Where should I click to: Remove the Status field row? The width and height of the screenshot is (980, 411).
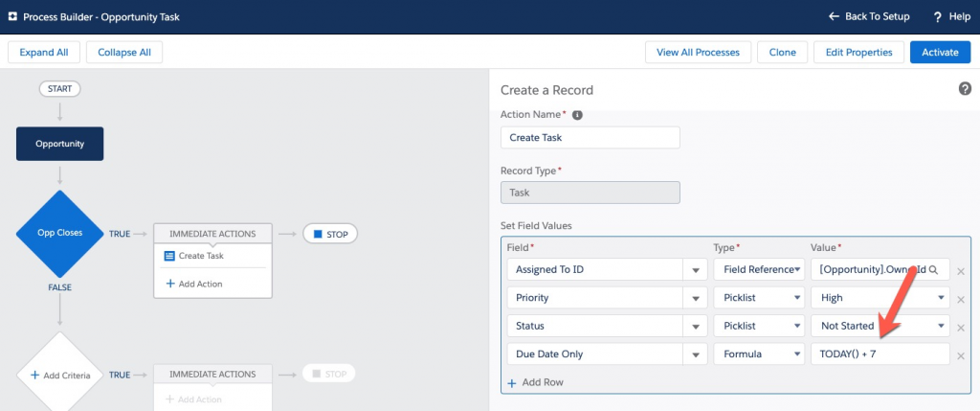point(961,327)
